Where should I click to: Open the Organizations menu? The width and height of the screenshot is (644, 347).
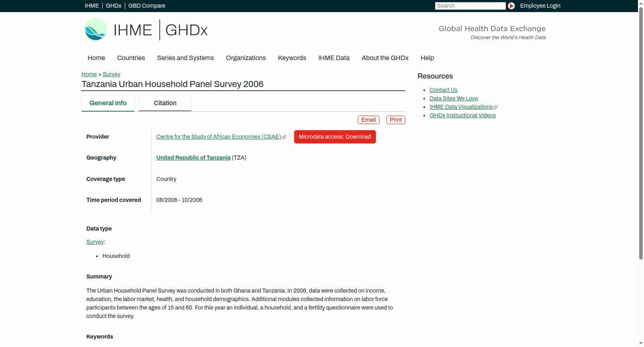246,58
